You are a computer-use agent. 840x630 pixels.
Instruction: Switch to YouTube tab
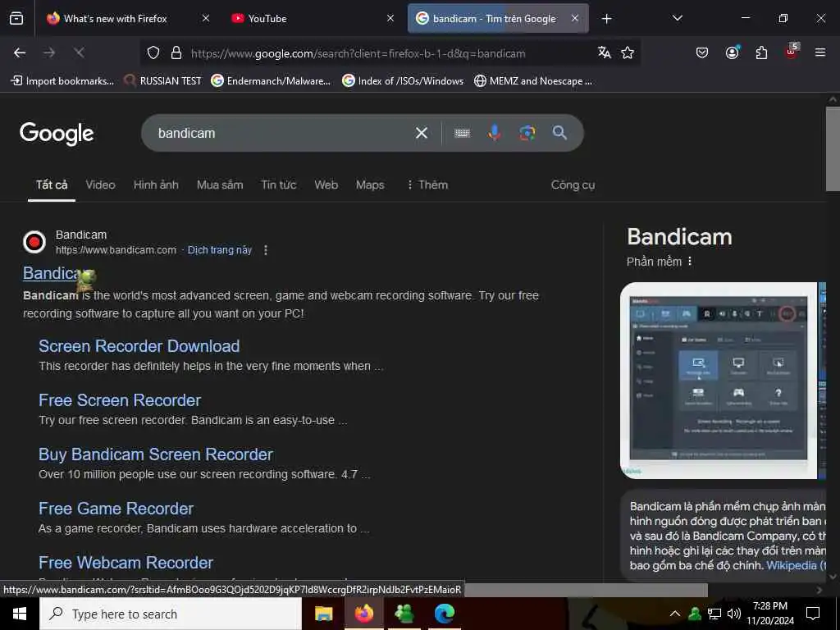(x=267, y=19)
